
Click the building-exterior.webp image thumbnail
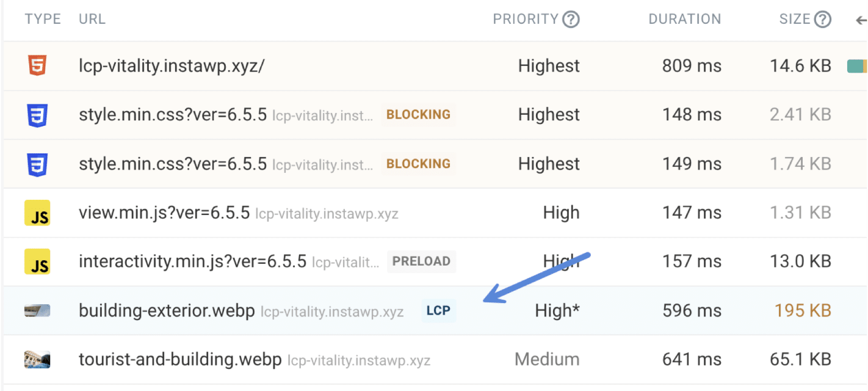[37, 310]
